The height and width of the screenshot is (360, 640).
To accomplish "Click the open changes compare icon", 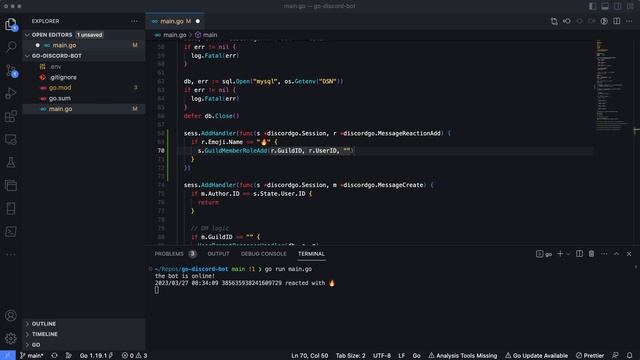I will pos(554,21).
